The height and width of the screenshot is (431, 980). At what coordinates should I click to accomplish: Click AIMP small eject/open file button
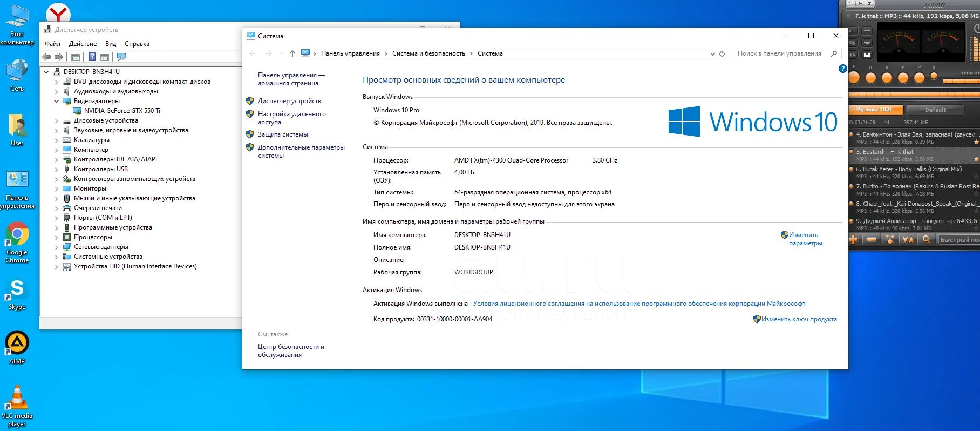click(x=934, y=76)
